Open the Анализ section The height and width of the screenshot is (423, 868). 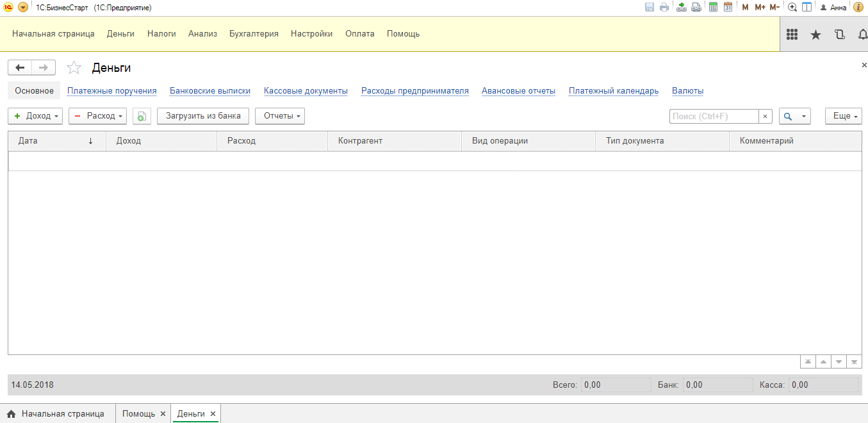(202, 34)
